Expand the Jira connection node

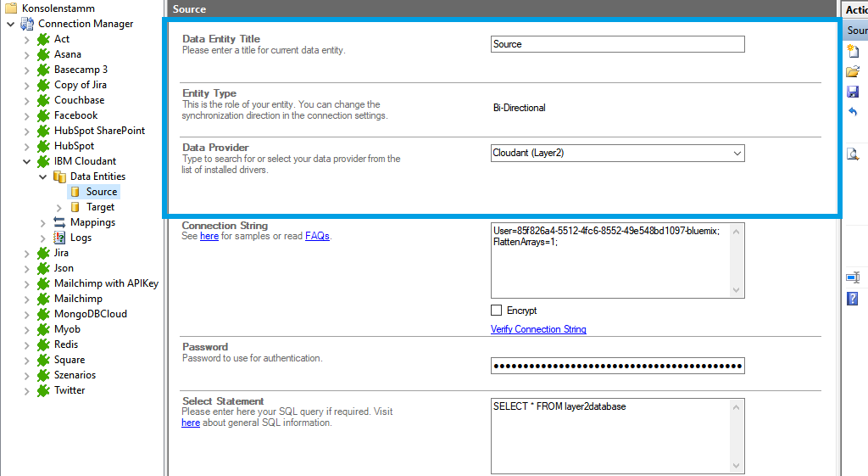(x=26, y=253)
